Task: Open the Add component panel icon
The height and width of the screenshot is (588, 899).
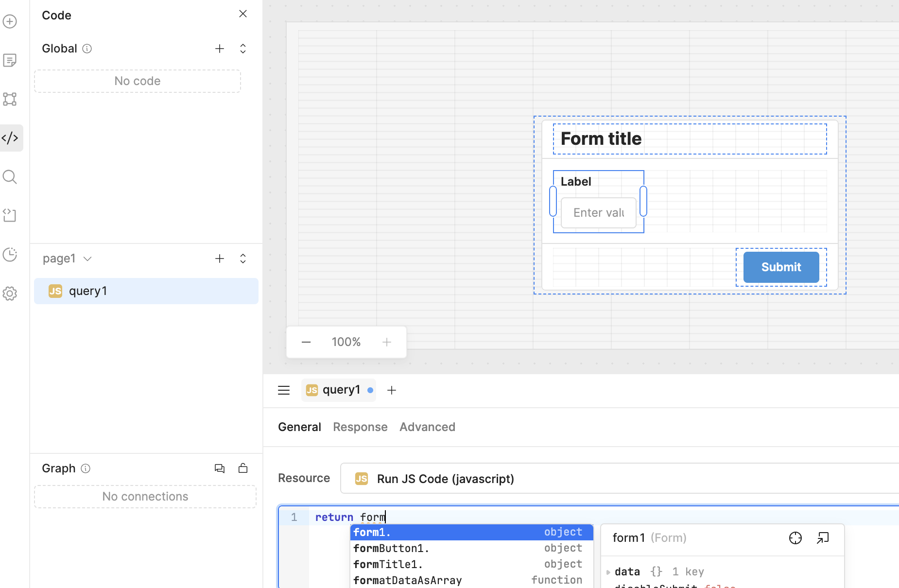Action: 10,21
